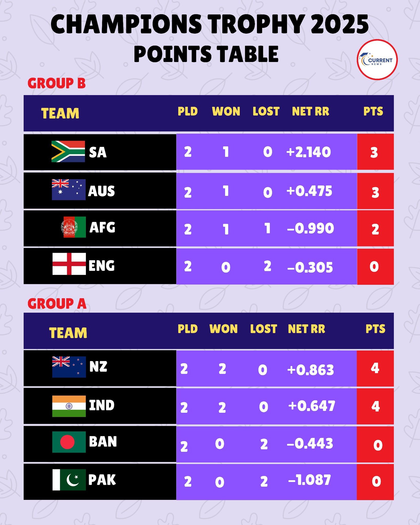This screenshot has height=525, width=420.
Task: Click the South Africa flag icon
Action: pyautogui.click(x=68, y=151)
